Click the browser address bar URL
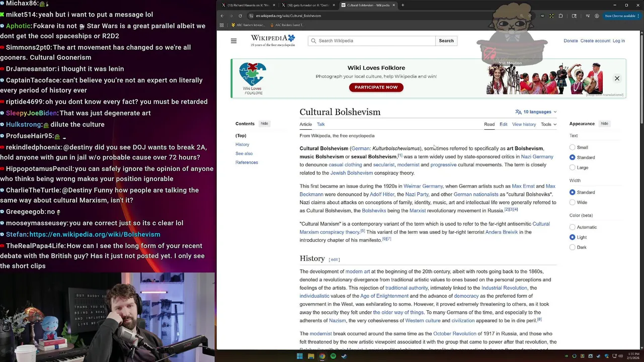 click(x=288, y=16)
